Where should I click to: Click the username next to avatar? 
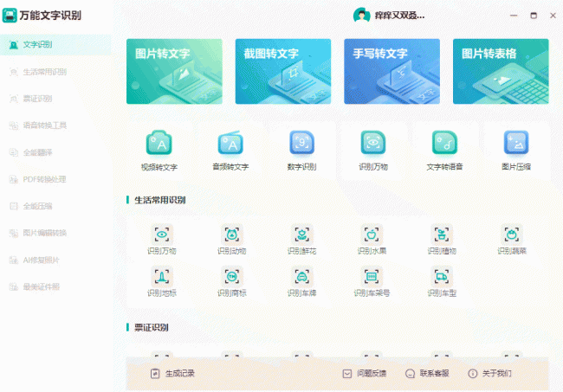point(399,16)
